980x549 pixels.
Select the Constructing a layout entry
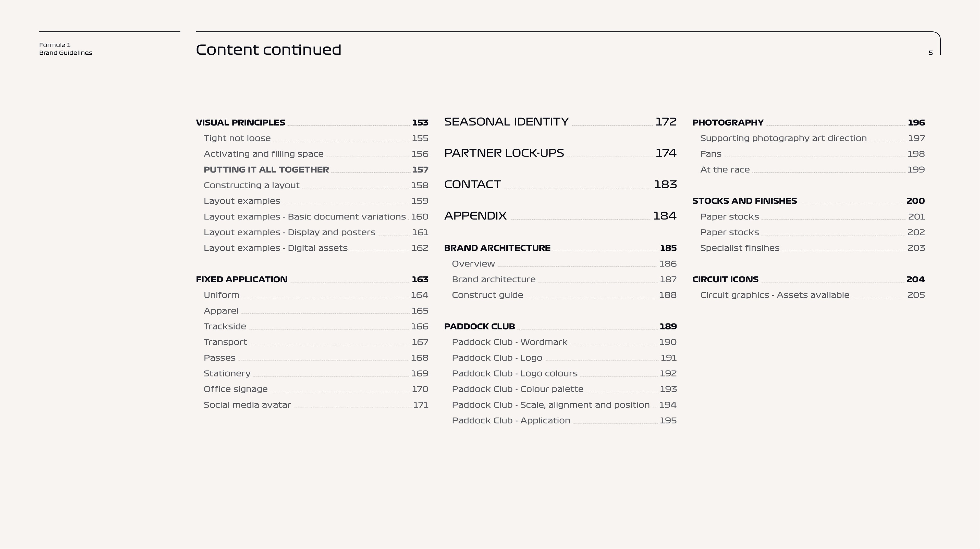[251, 185]
